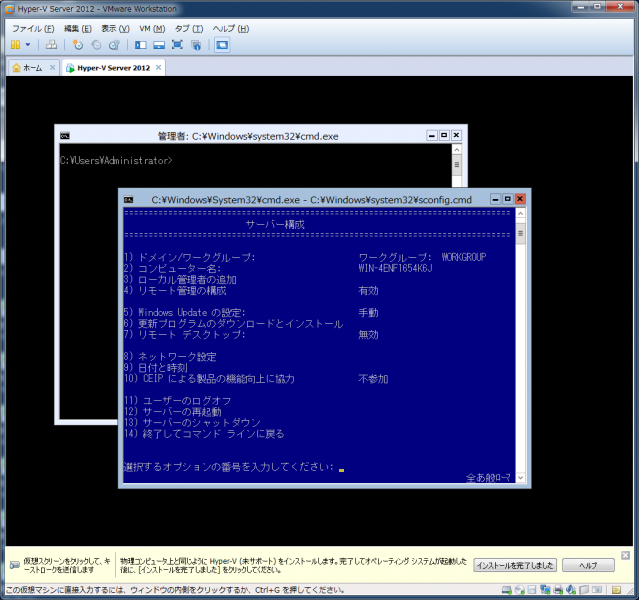Click the C:\Users\Administrator> prompt line
This screenshot has width=639, height=600.
116,161
